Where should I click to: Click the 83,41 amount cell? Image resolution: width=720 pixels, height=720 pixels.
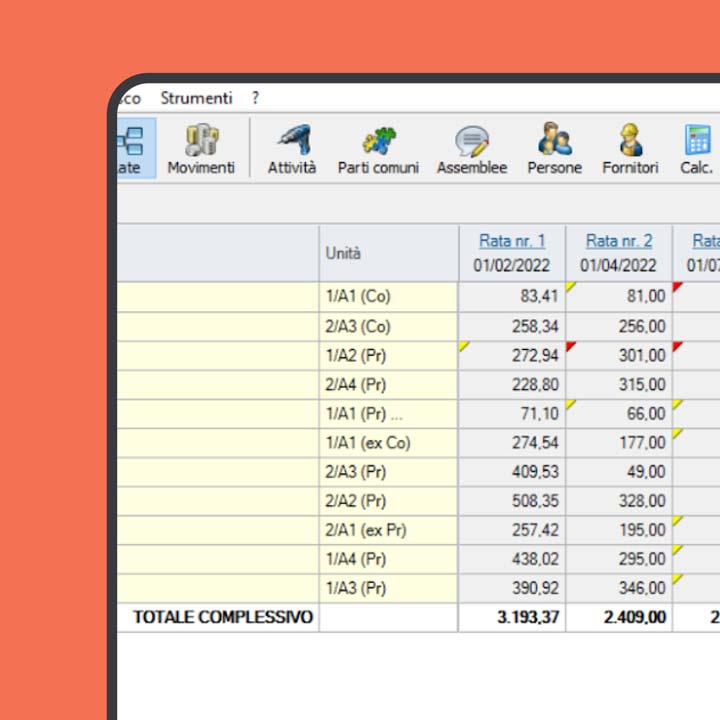pos(512,297)
